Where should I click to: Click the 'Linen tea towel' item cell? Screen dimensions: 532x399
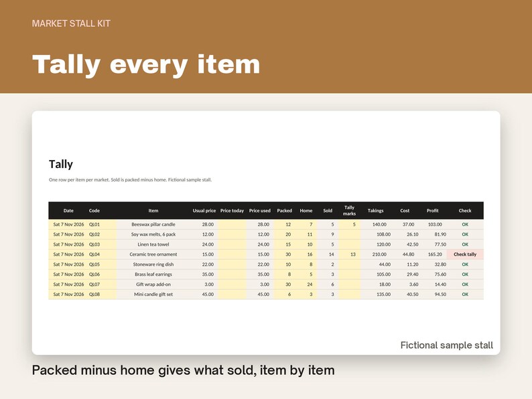153,244
